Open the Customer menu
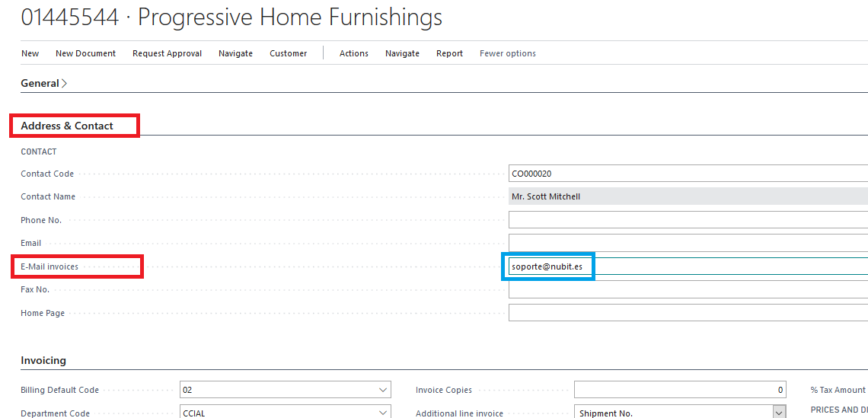The image size is (868, 418). click(x=289, y=53)
